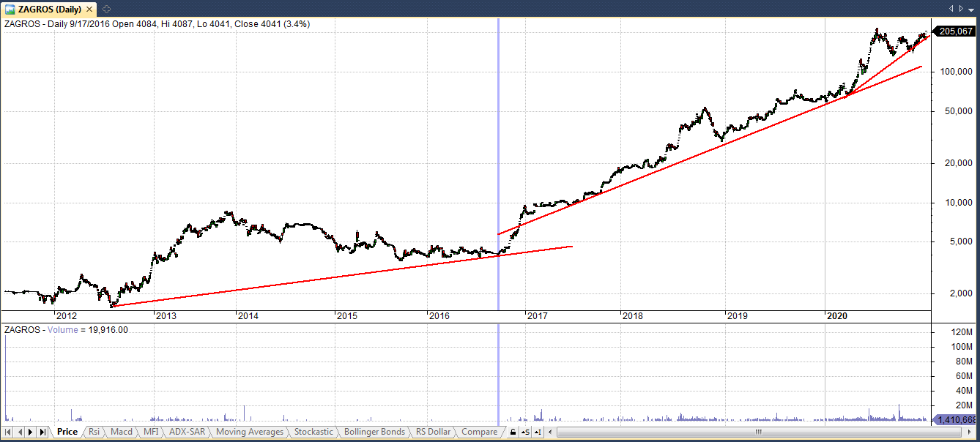Toggle the symbol link 'S' button
This screenshot has width=980, height=442.
(525, 432)
